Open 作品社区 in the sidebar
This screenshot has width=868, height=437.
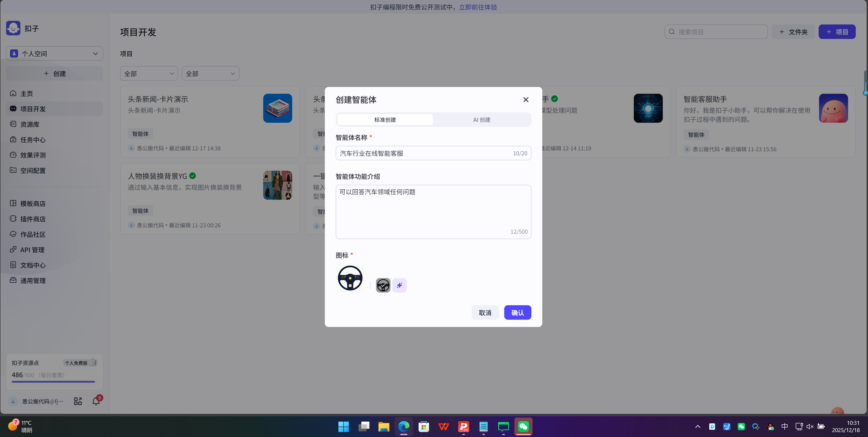[32, 234]
